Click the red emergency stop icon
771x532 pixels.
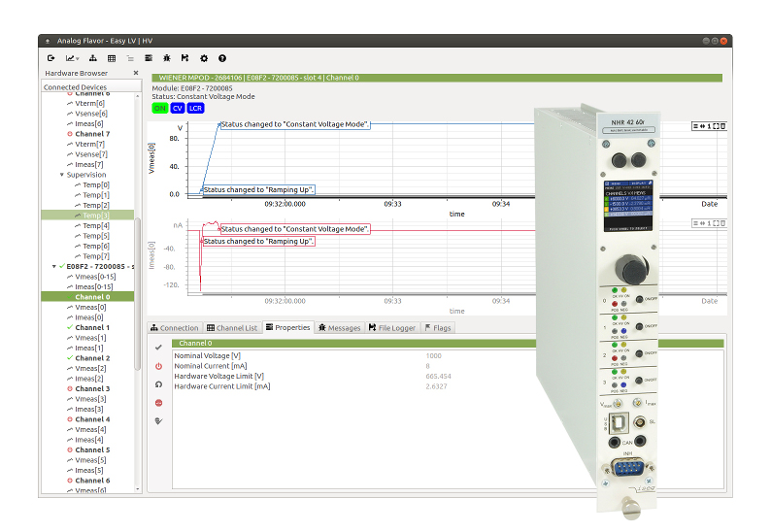click(158, 403)
